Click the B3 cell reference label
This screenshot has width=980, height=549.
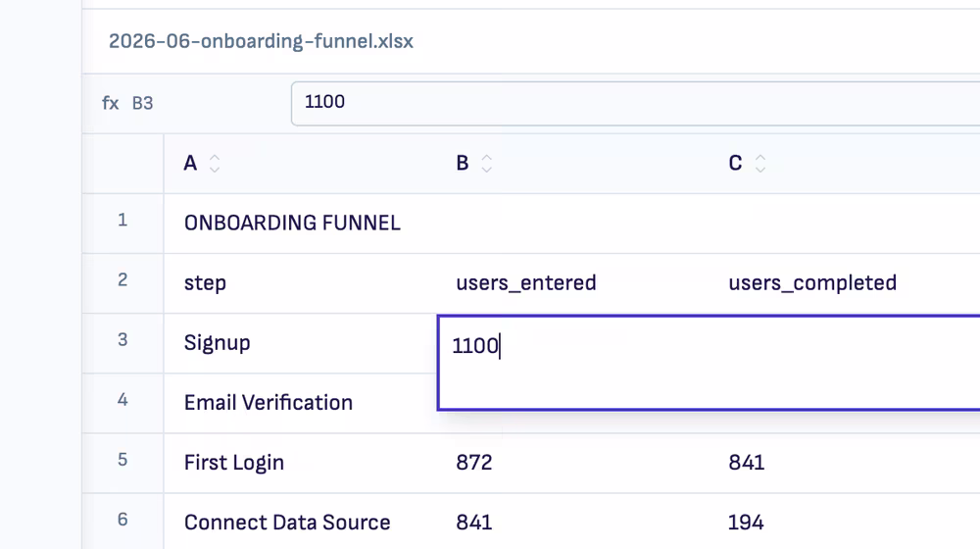[x=142, y=103]
